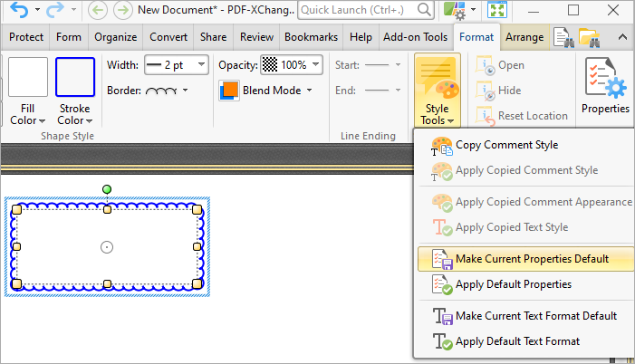Click the center point of the rectangle
The width and height of the screenshot is (635, 364).
click(107, 247)
